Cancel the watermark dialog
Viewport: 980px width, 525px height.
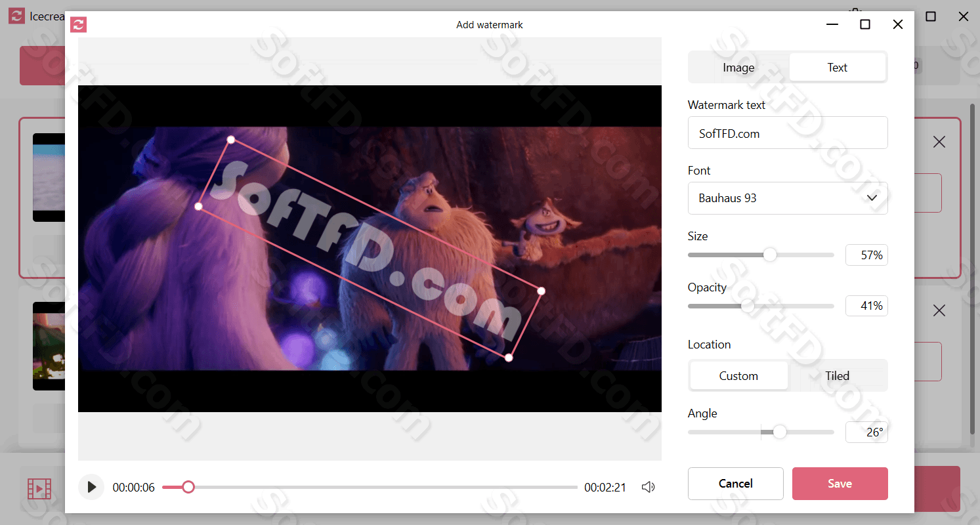736,484
